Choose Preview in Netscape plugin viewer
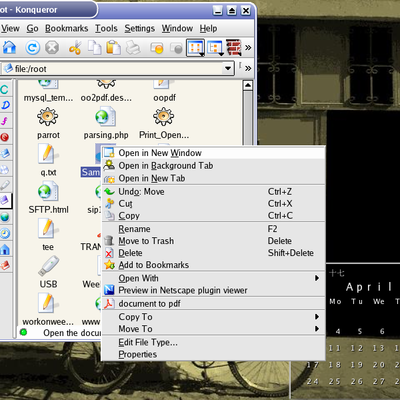400x400 pixels. (x=213, y=290)
